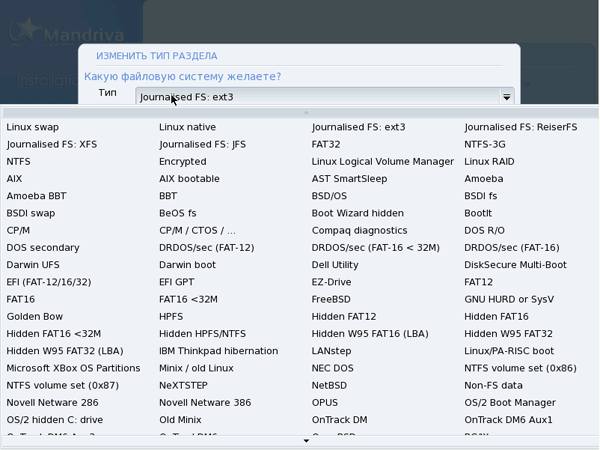600x450 pixels.
Task: Choose NEC DOS
Action: click(333, 368)
